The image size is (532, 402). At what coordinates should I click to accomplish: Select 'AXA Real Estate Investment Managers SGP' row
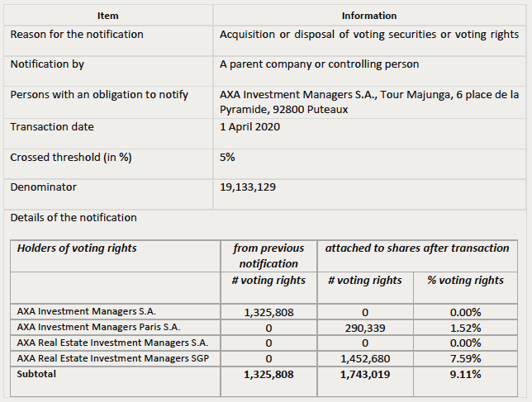pos(264,358)
